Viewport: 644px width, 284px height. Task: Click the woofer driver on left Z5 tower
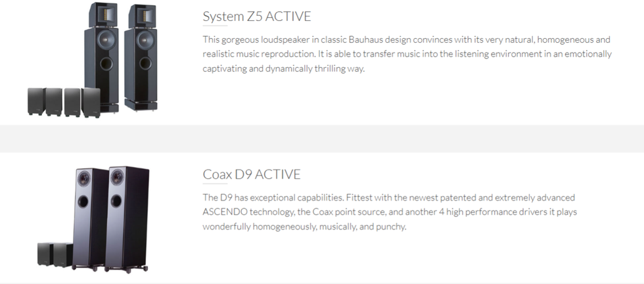click(106, 40)
